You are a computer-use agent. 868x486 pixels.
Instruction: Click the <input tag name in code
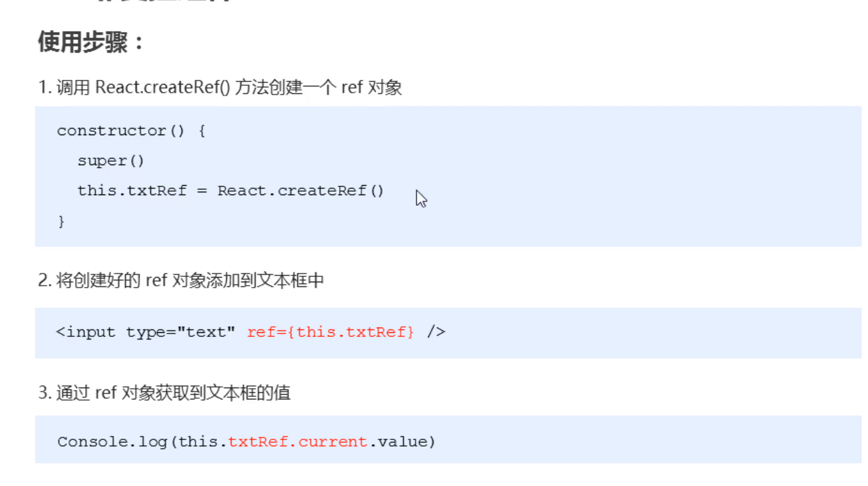(86, 332)
